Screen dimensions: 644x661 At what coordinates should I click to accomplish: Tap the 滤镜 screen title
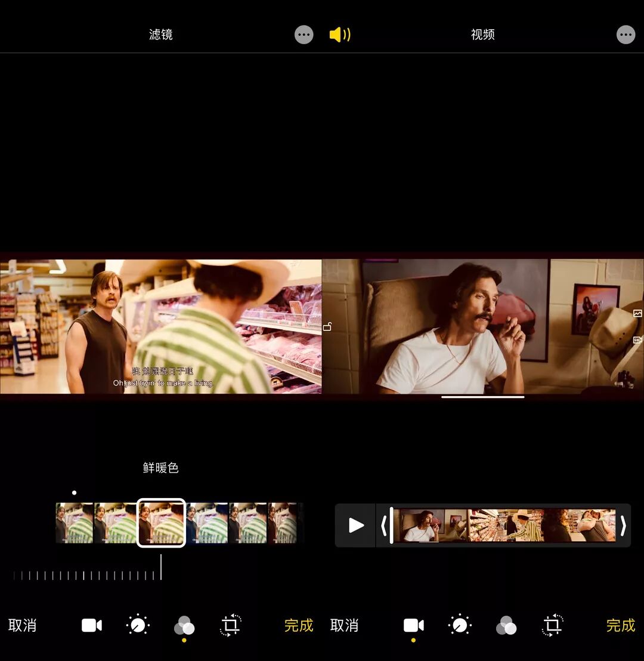point(160,35)
